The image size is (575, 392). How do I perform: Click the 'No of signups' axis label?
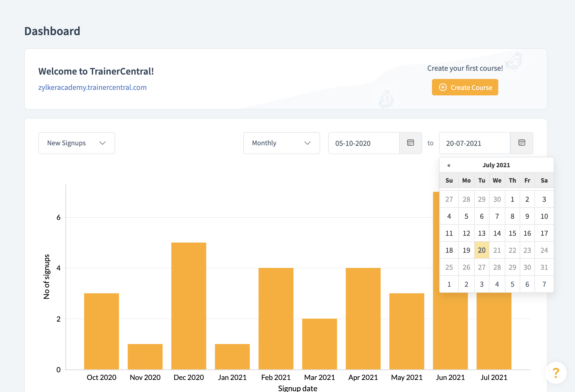pos(47,277)
